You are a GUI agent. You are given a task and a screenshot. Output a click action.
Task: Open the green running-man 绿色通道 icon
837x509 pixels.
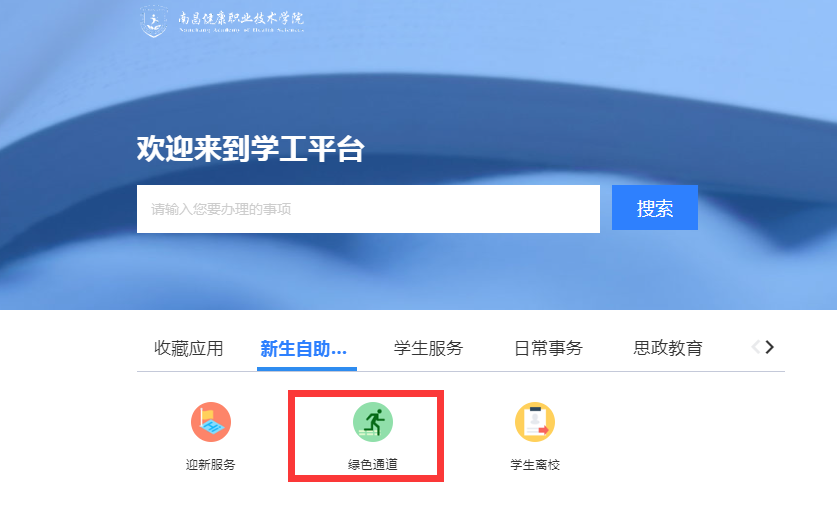click(373, 421)
